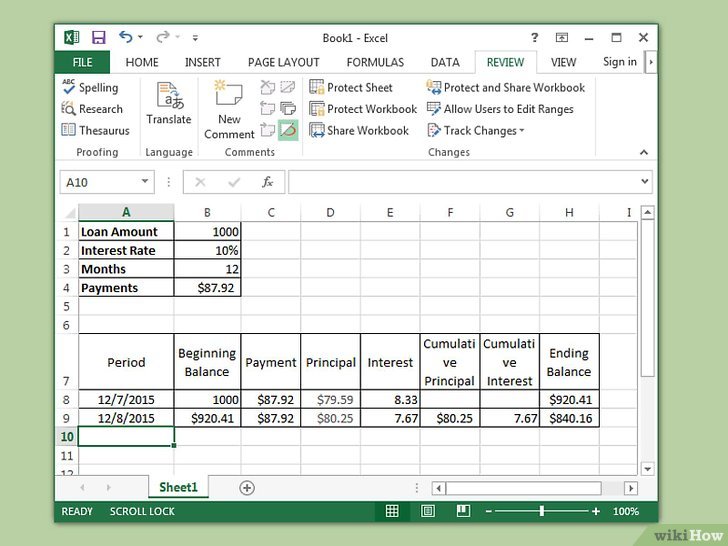Switch to the HOME tab
Image resolution: width=728 pixels, height=546 pixels.
pyautogui.click(x=142, y=62)
